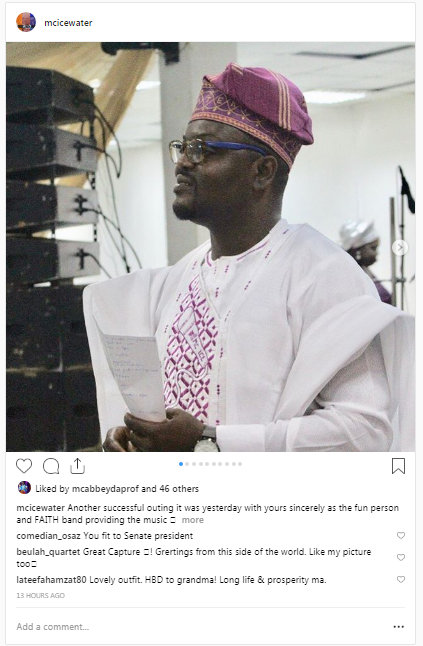Advance to the next photo with the arrow
The width and height of the screenshot is (423, 646).
pyautogui.click(x=400, y=248)
